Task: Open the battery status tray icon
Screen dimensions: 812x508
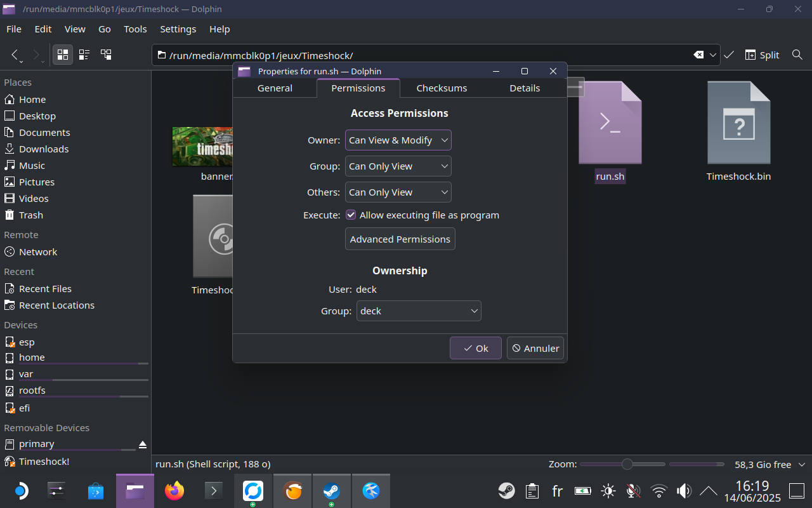Action: 582,491
